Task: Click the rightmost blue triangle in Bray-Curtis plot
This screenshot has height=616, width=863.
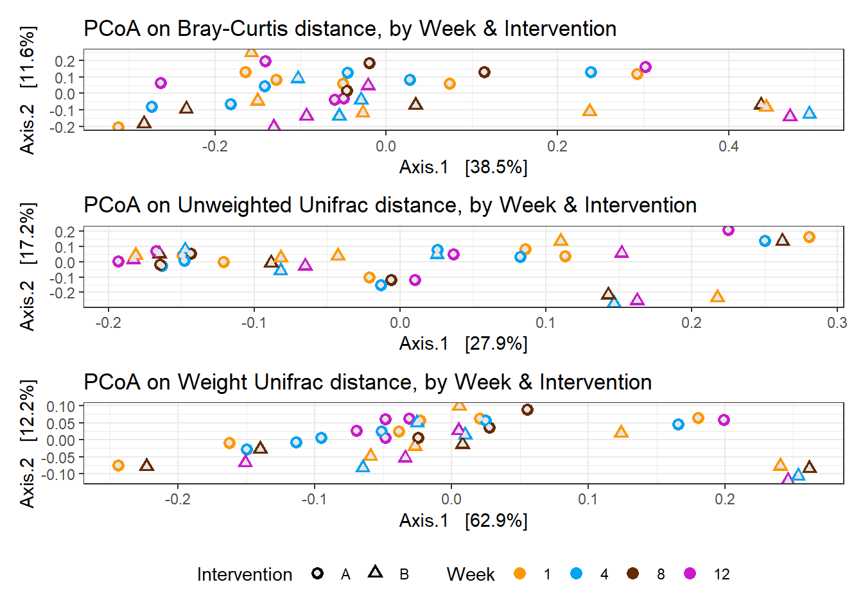Action: point(810,113)
